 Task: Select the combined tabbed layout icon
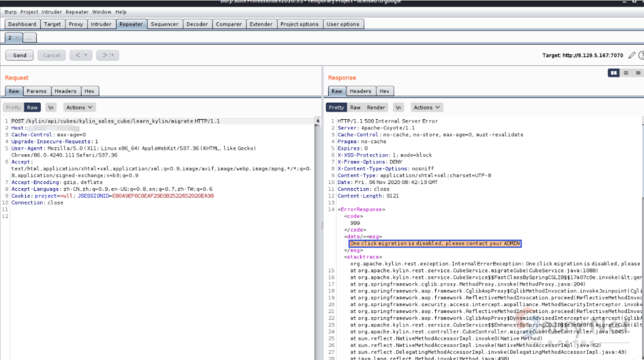click(638, 73)
